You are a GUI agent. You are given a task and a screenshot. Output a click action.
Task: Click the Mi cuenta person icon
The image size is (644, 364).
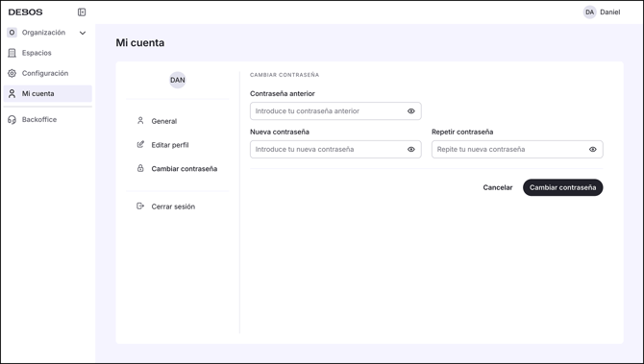[12, 93]
